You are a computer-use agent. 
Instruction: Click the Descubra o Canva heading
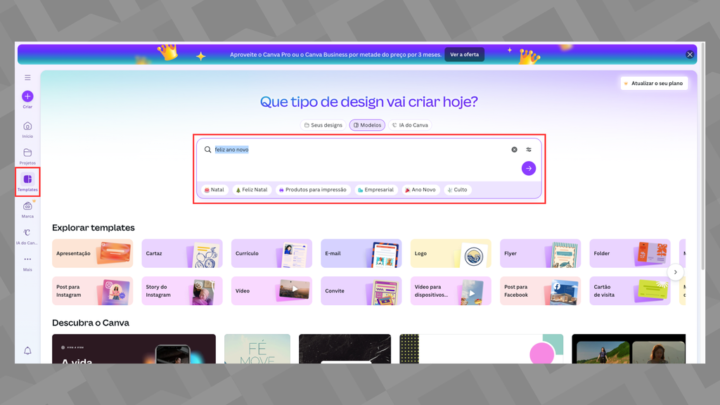coord(90,323)
